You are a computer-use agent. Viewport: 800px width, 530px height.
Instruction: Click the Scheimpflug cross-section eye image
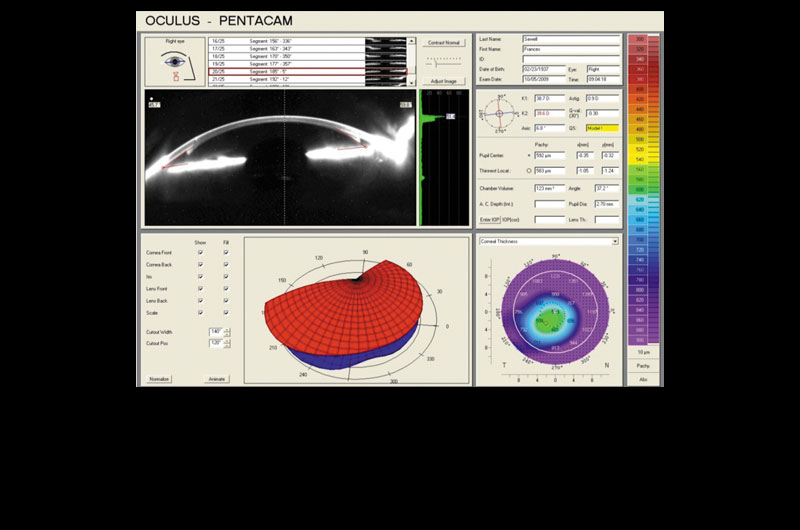tap(281, 158)
